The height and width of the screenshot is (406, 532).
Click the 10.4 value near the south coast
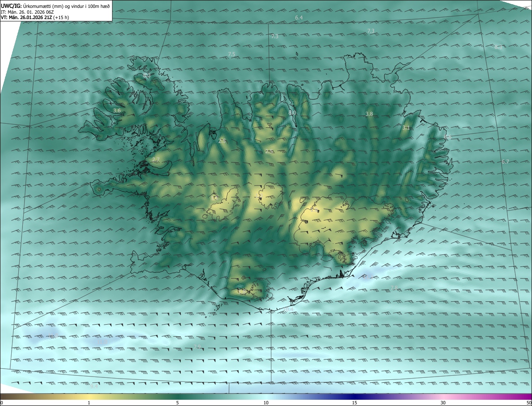(288, 310)
